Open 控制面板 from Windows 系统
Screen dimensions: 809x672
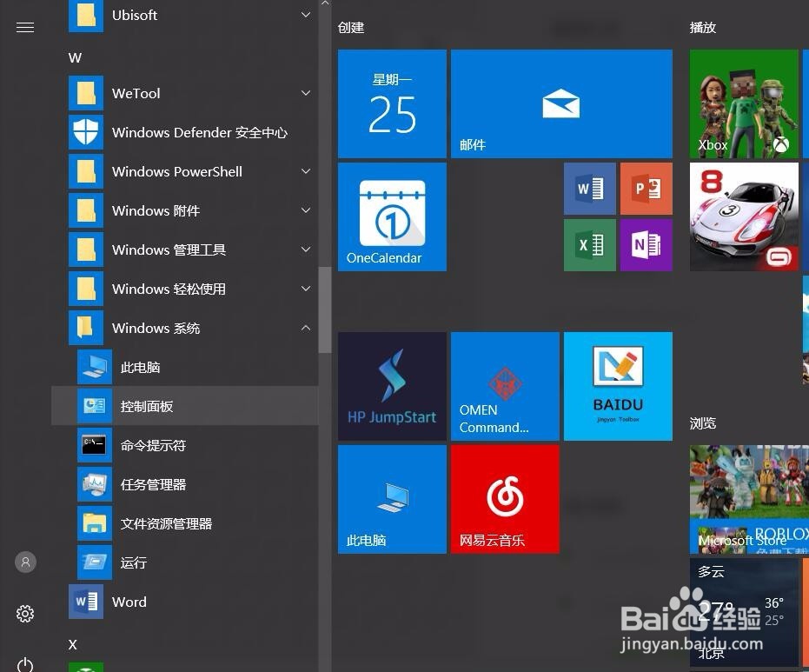pos(185,406)
